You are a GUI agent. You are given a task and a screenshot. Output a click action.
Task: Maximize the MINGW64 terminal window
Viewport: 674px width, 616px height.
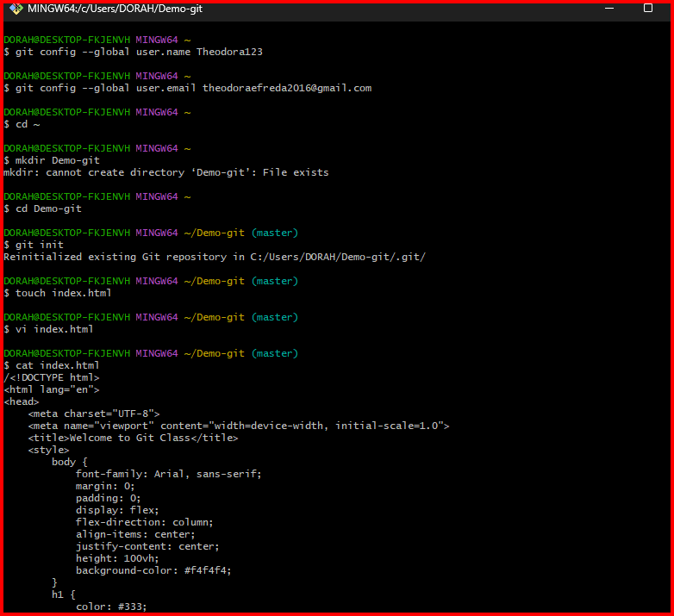click(648, 8)
